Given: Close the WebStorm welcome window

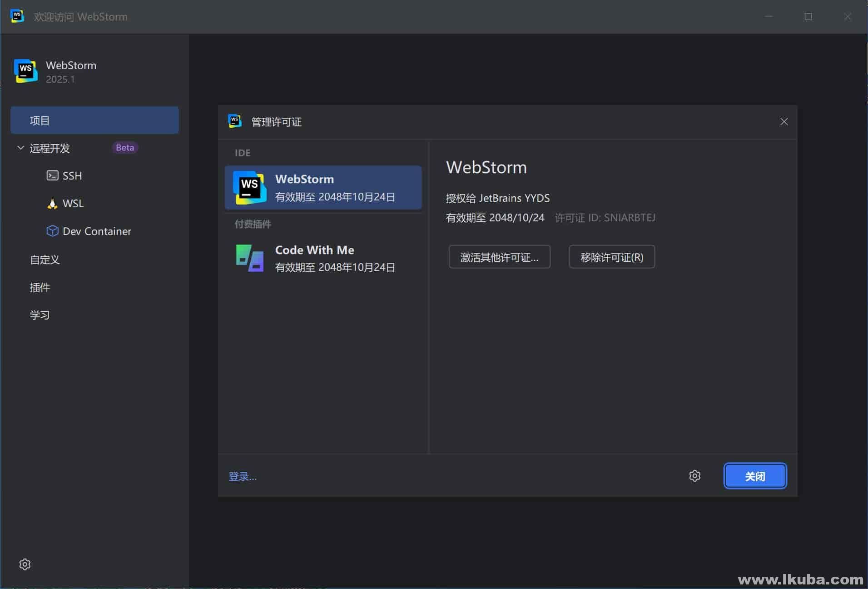Looking at the screenshot, I should (x=848, y=16).
